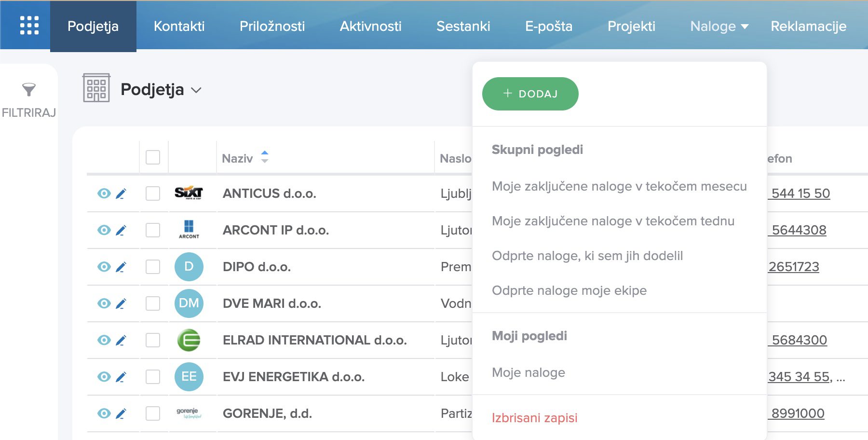Select the EVJ ENERGETIKA d.o.o. checkbox
868x440 pixels.
tap(153, 376)
